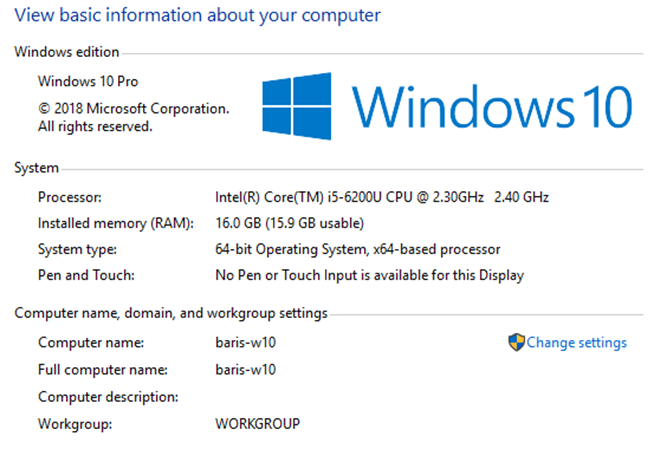Click the '© 2018 Microsoft Corporation.' copyright text
Image resolution: width=654 pixels, height=456 pixels.
click(x=133, y=108)
